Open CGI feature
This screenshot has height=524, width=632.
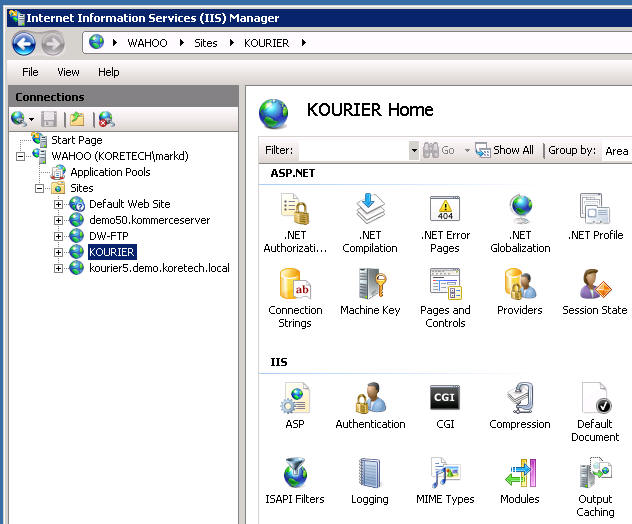tap(445, 405)
